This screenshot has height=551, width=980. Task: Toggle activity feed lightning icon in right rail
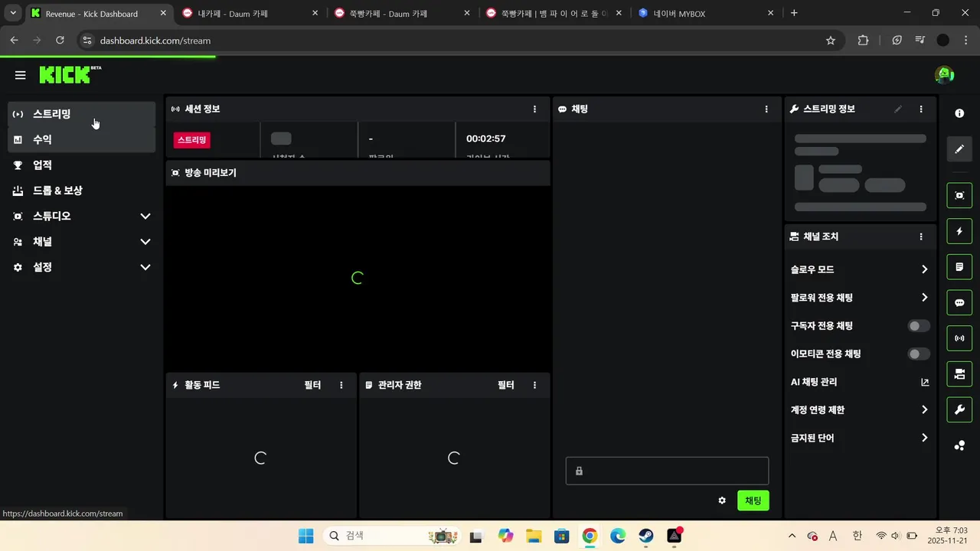coord(959,231)
